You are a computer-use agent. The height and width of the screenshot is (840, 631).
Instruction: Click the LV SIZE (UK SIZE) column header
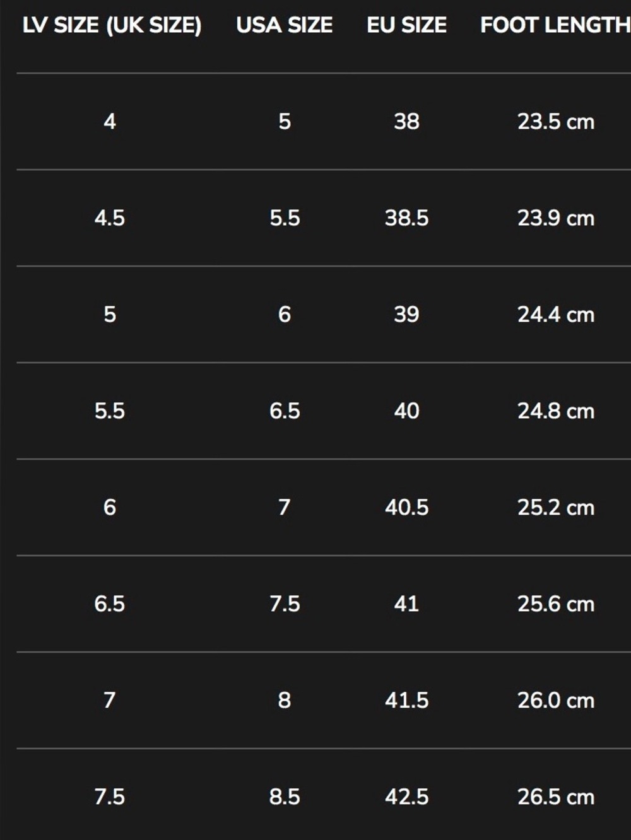point(112,25)
